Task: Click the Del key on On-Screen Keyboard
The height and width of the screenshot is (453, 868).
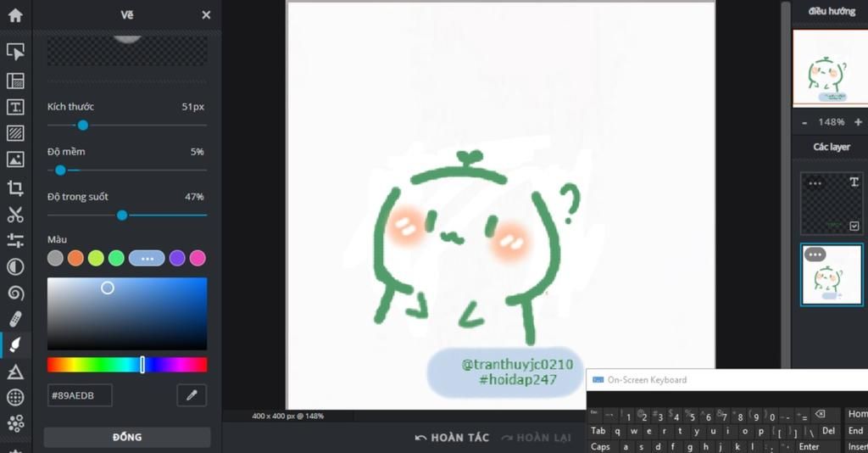Action: click(828, 430)
